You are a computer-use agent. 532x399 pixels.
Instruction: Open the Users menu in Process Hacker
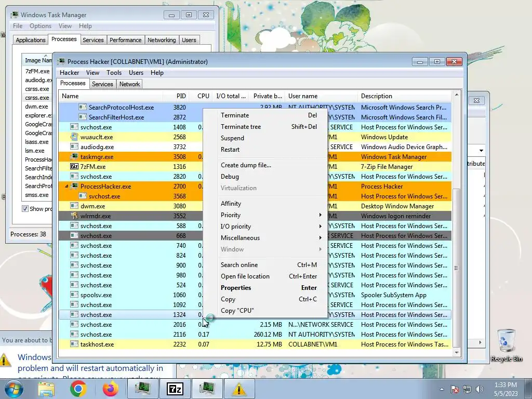pos(136,73)
